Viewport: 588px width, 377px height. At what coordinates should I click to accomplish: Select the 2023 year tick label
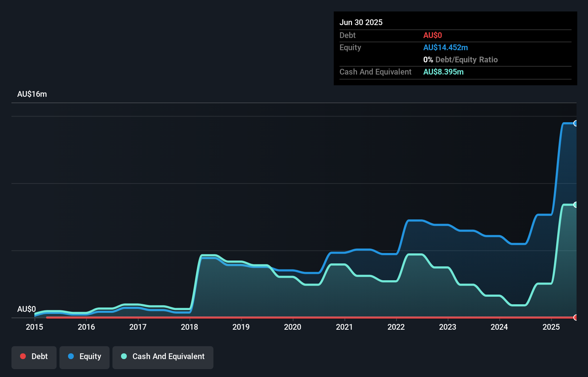448,327
